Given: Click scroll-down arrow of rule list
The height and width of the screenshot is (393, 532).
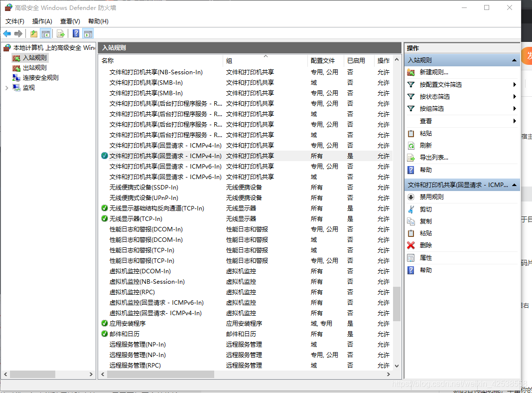Looking at the screenshot, I should (x=397, y=366).
